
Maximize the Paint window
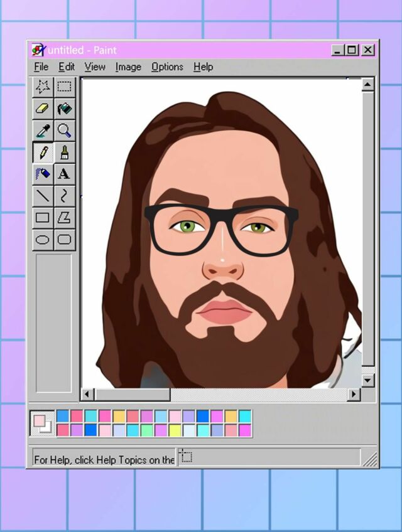click(353, 50)
